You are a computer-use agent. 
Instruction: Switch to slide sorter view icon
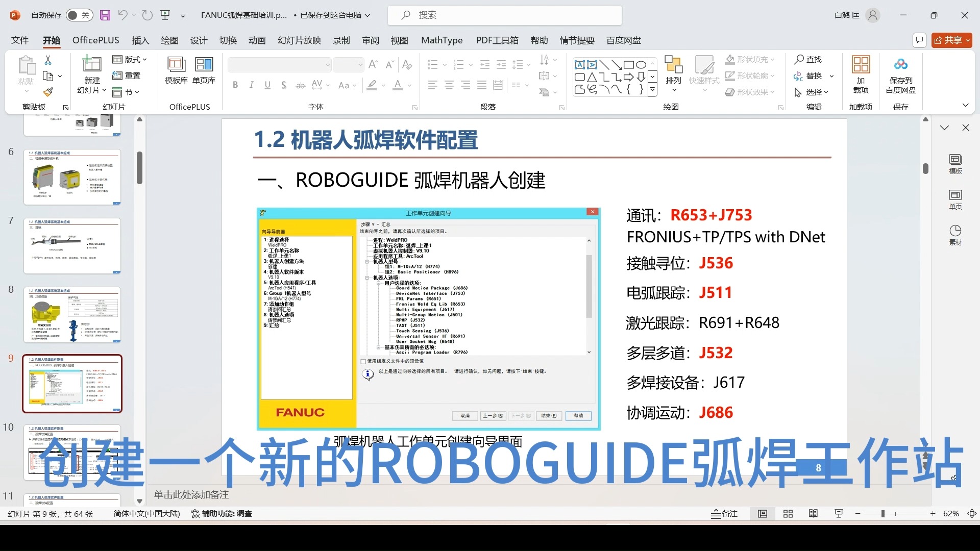point(788,514)
